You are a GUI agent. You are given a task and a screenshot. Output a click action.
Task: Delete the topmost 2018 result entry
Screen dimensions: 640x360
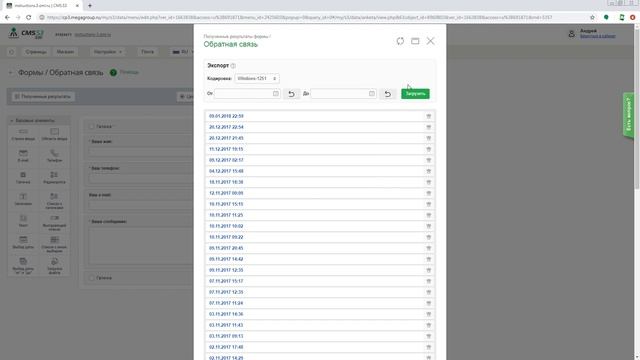(x=429, y=116)
